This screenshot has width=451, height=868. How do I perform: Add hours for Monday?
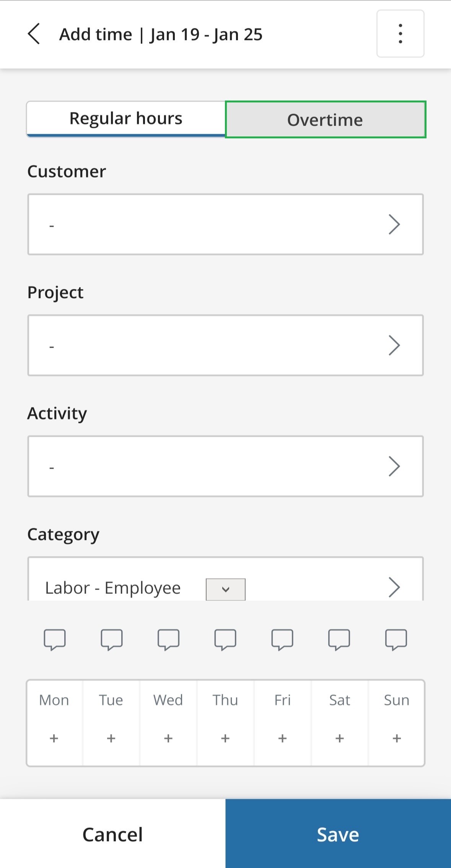[54, 738]
